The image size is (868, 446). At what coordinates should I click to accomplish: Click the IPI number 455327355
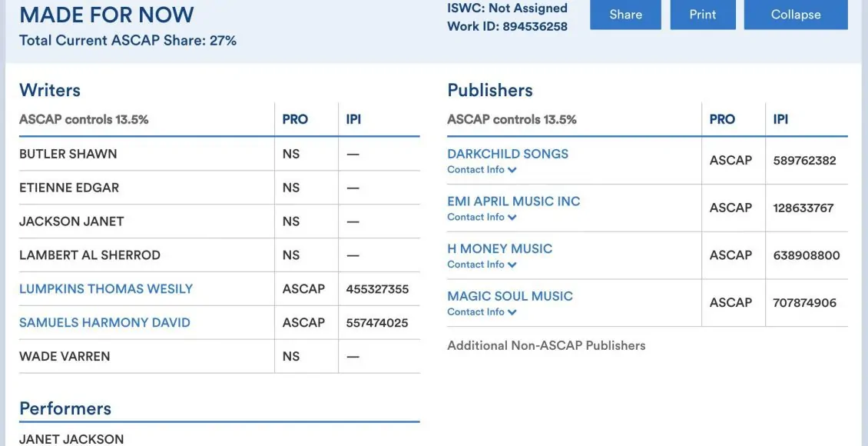pyautogui.click(x=377, y=289)
